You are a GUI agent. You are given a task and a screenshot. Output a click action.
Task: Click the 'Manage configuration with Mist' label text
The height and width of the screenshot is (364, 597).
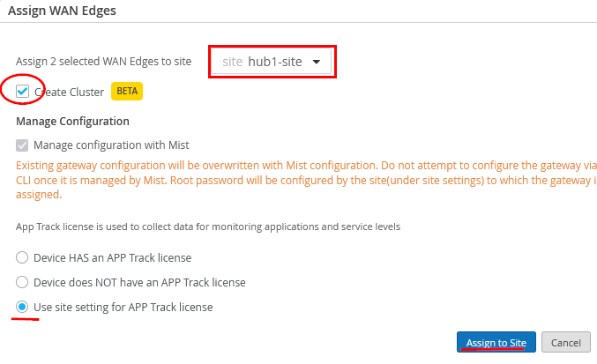[111, 145]
